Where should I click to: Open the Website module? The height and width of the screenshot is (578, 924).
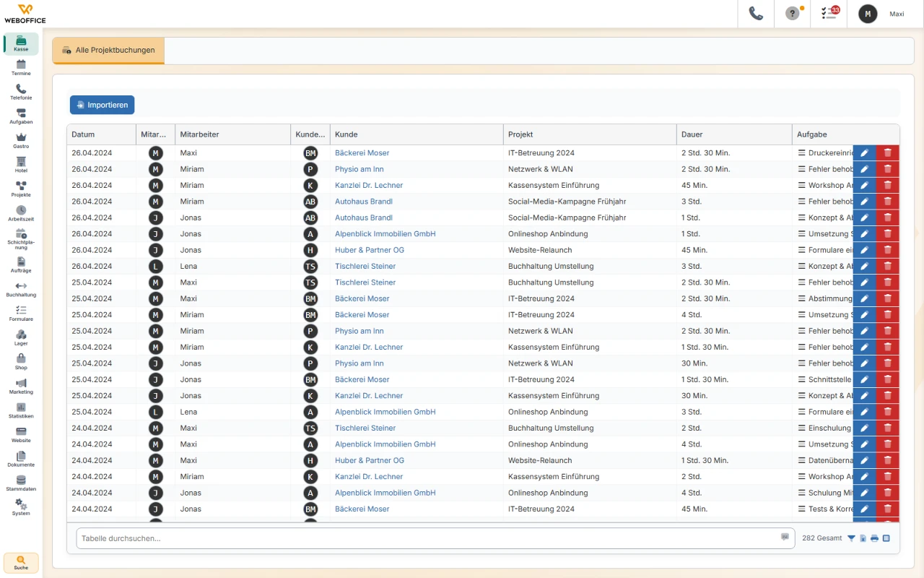pyautogui.click(x=21, y=435)
